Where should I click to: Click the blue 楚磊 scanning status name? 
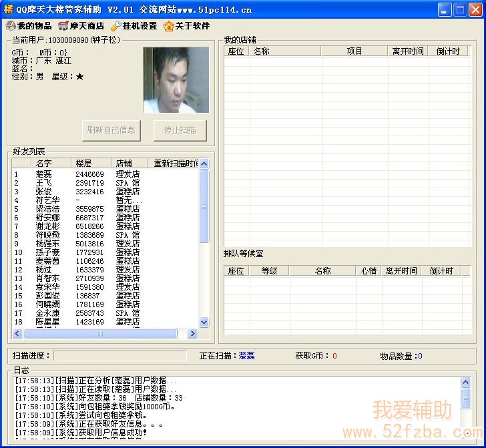tap(247, 356)
